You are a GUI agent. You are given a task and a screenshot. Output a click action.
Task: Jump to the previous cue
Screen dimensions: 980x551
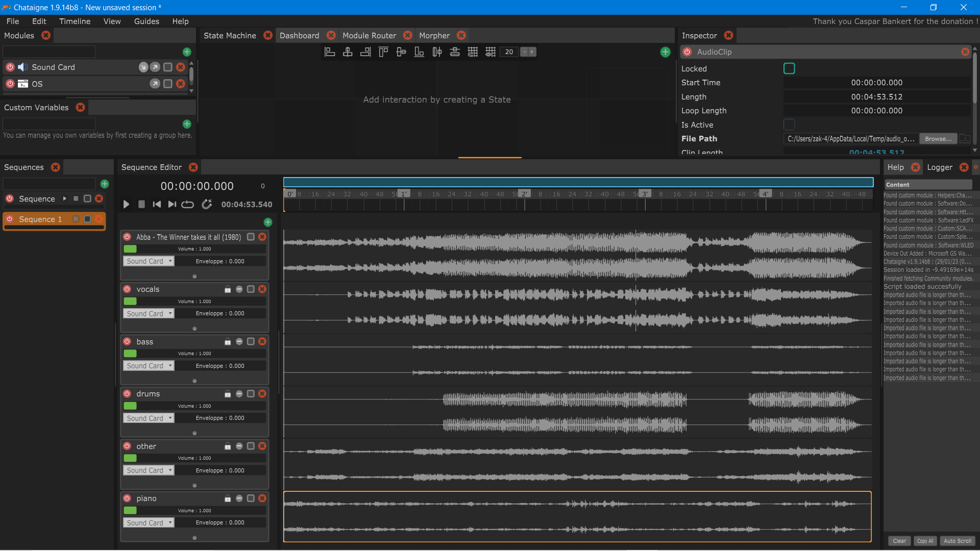pos(157,205)
